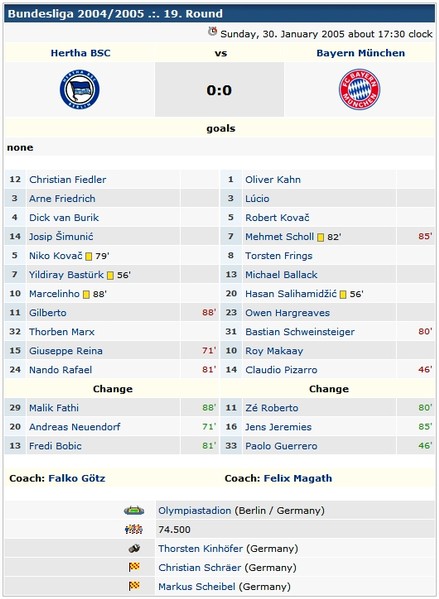This screenshot has width=439, height=599.
Task: Open substitute Fredi Bobic's profile
Action: [55, 446]
